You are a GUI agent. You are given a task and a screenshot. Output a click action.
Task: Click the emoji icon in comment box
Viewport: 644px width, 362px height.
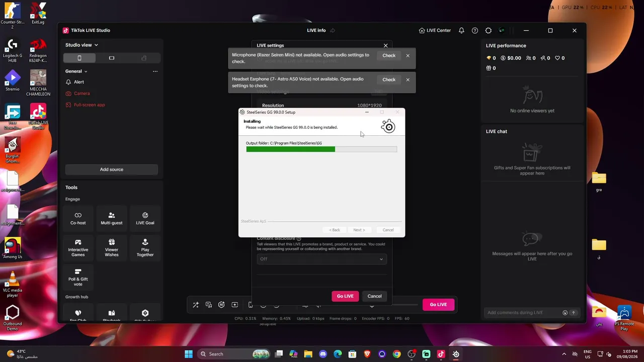565,313
